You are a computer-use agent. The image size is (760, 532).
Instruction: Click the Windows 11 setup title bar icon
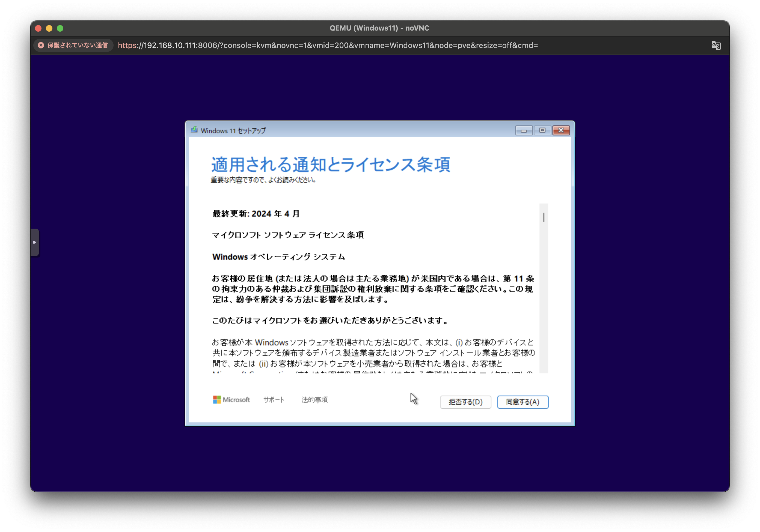point(194,130)
